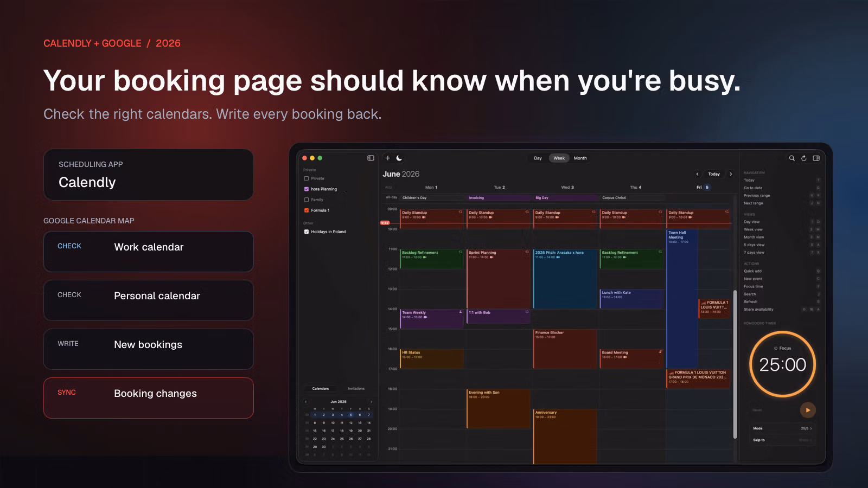The height and width of the screenshot is (488, 868).
Task: Click the calendar vertical scrollbar
Action: (x=735, y=363)
